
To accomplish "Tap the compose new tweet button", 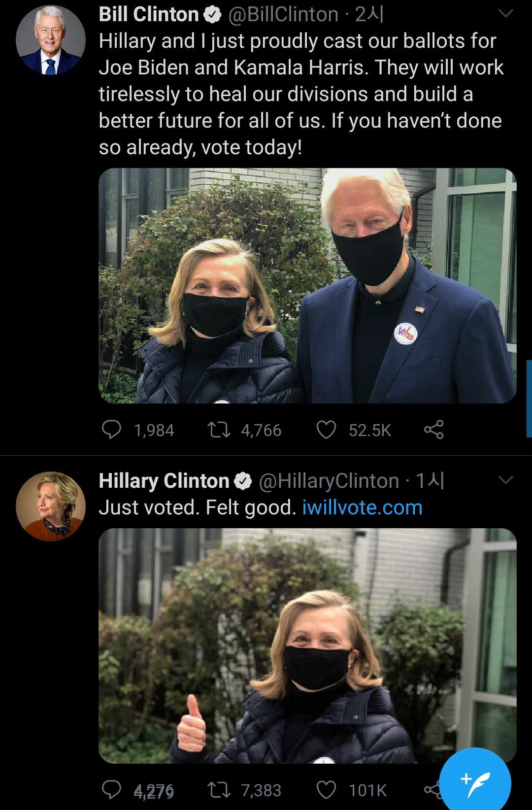I will tap(475, 782).
